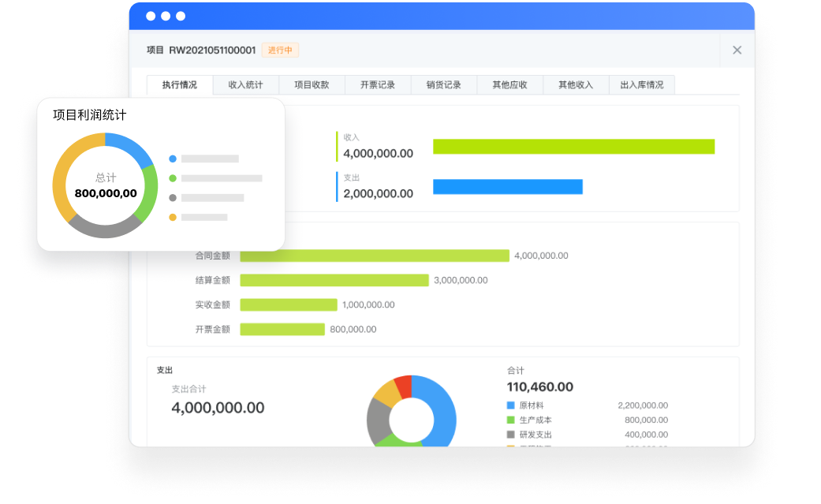Go to the 销货记录 tab

pos(444,85)
